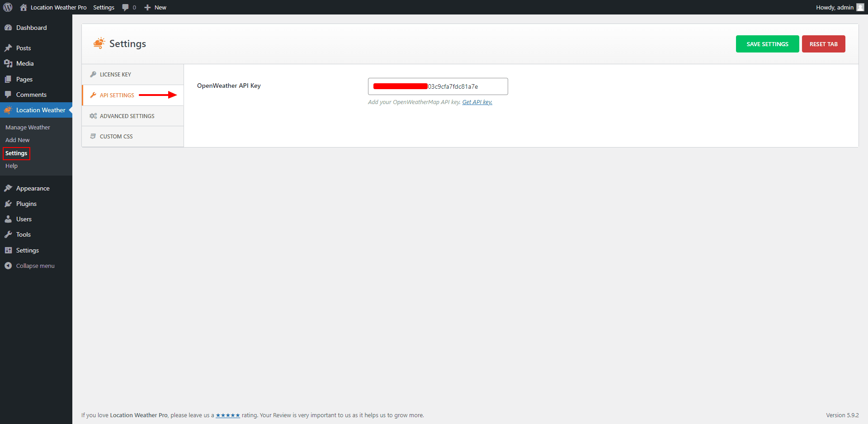Click the WordPress logo icon

(8, 7)
